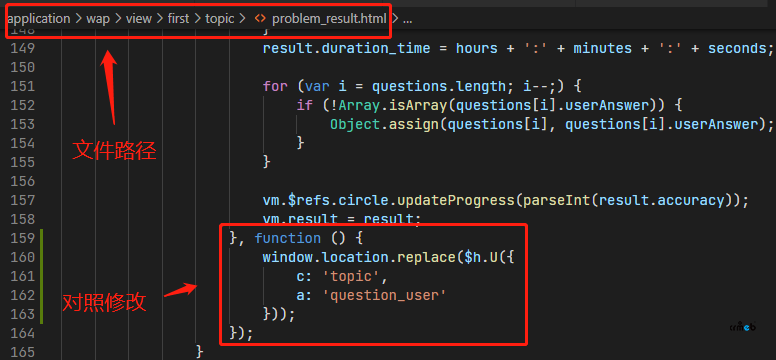Select 'topic' breadcrumb folder
Screen dimensions: 776x360
point(220,19)
